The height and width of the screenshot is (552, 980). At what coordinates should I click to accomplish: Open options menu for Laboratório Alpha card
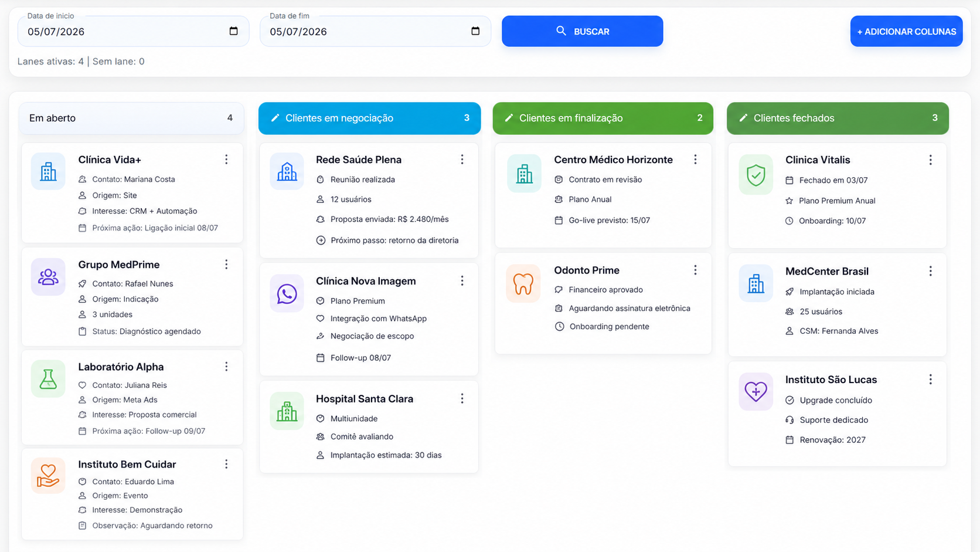click(x=226, y=367)
